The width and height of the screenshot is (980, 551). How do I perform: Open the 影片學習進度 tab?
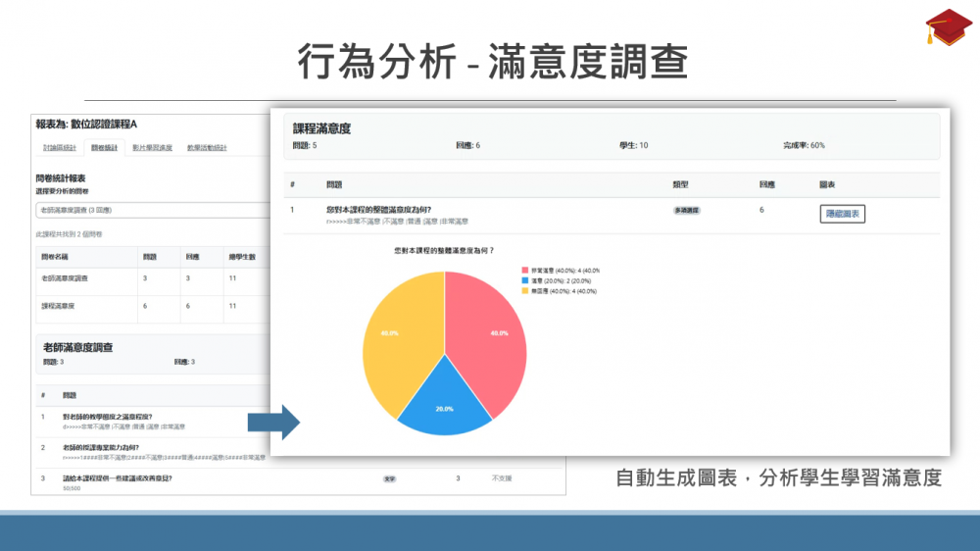152,148
